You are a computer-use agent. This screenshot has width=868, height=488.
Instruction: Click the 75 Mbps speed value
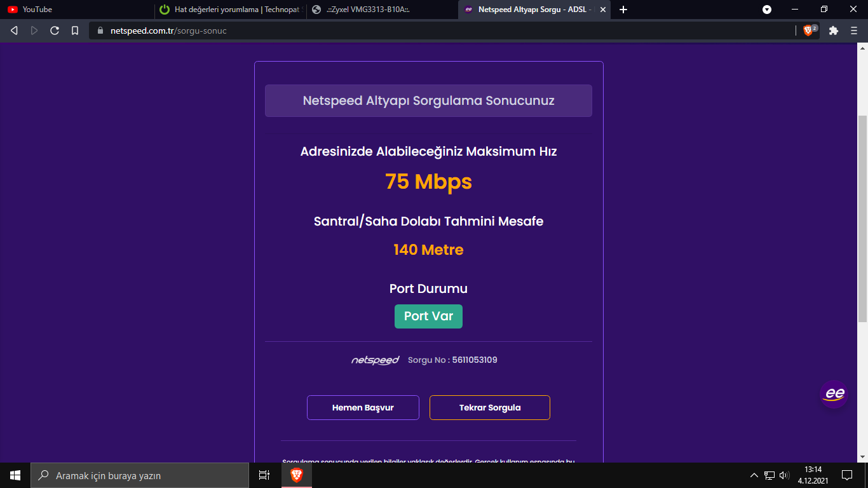(x=428, y=182)
